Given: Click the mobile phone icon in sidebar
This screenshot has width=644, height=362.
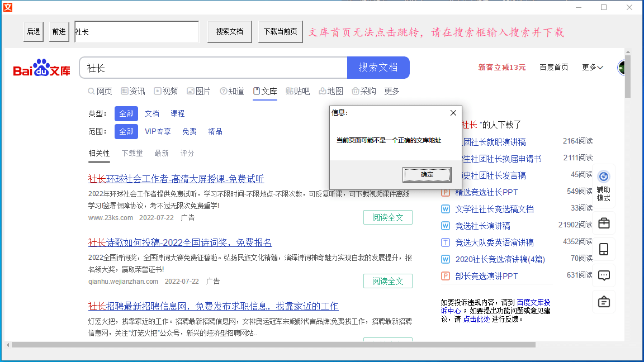Looking at the screenshot, I should (604, 250).
